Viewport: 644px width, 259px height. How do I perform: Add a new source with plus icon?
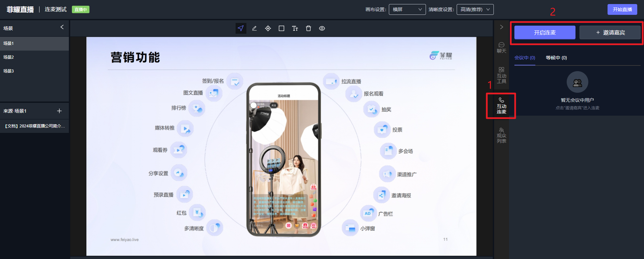[59, 111]
